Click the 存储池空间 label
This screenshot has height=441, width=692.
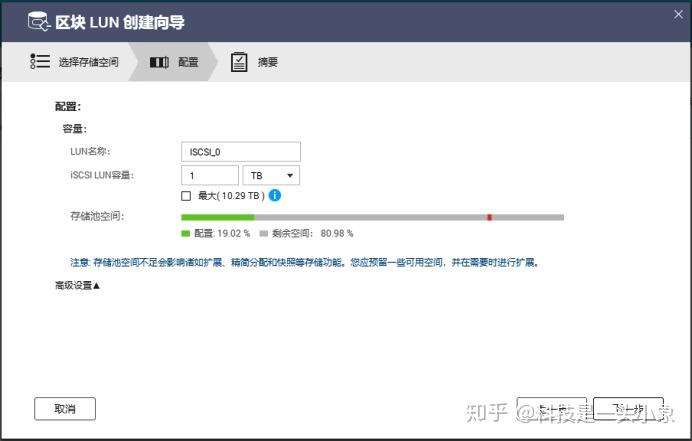97,216
